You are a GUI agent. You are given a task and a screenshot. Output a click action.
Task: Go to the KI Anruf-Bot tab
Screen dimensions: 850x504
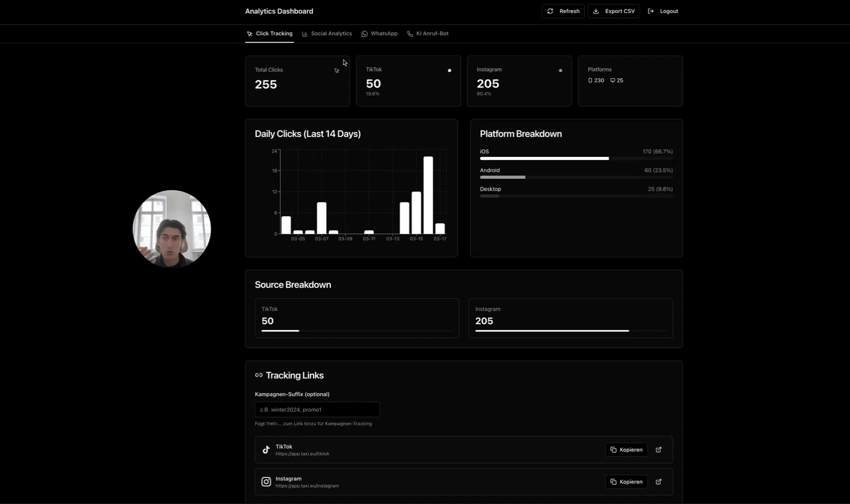pyautogui.click(x=428, y=34)
